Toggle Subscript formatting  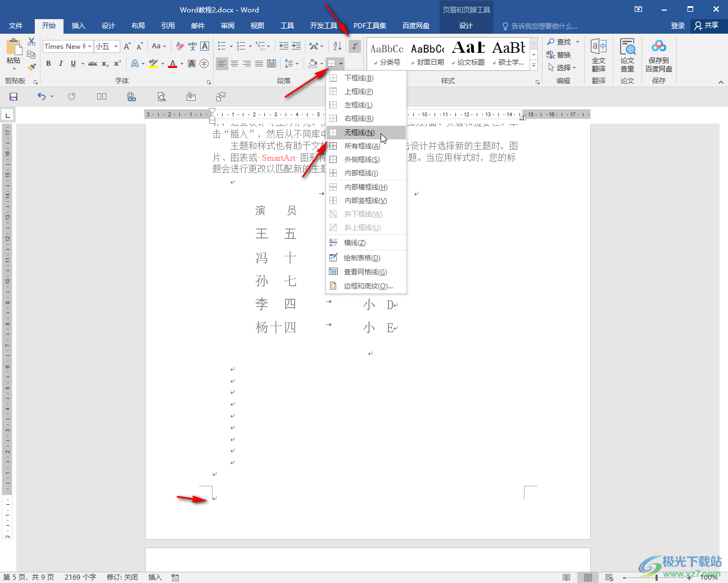(x=105, y=64)
